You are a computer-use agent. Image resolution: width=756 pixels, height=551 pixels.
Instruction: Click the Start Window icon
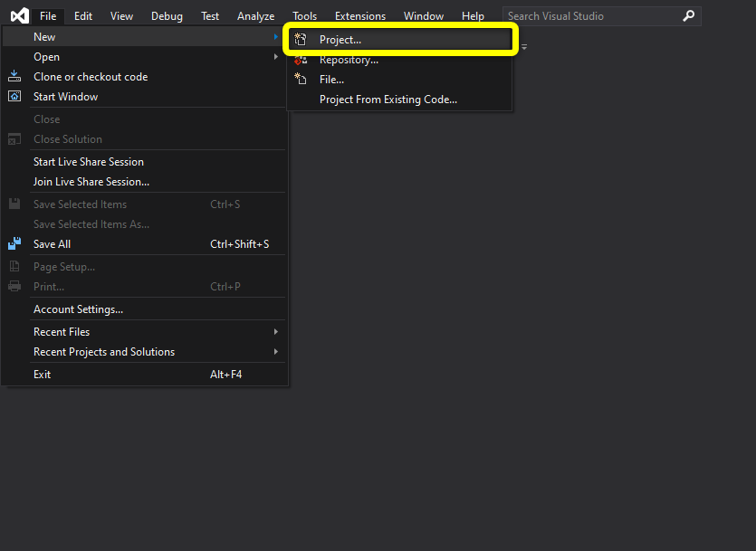pyautogui.click(x=14, y=96)
